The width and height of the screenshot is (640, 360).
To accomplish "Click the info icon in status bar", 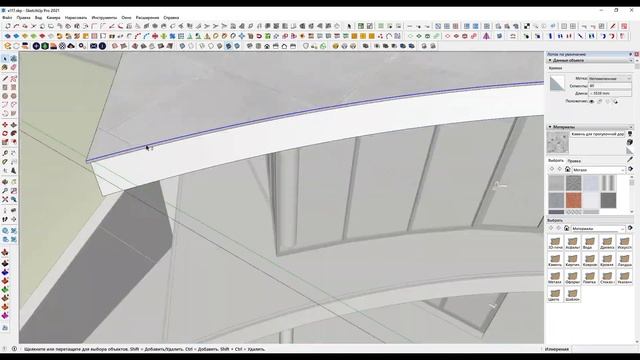I will point(14,349).
